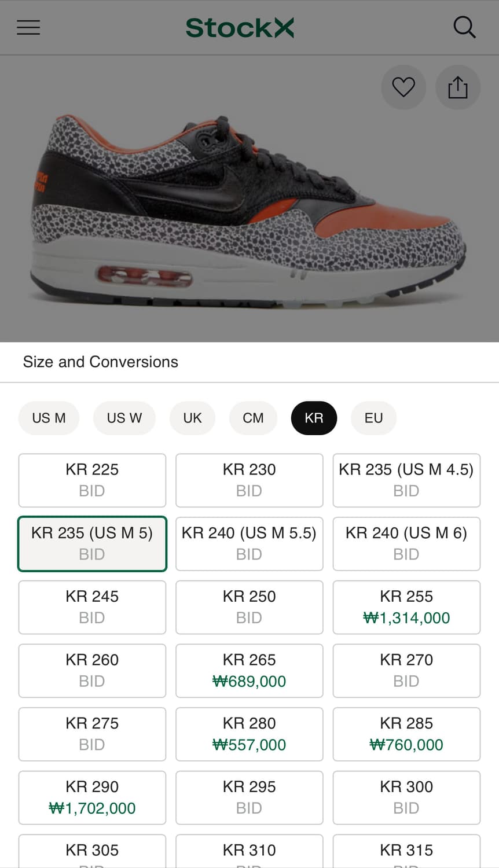Go to StockX home logo
Viewport: 499px width, 868px height.
pos(240,28)
